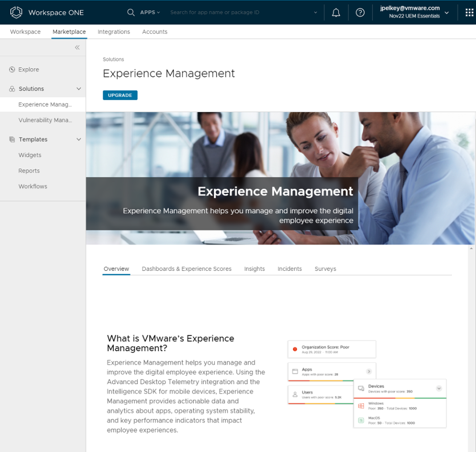This screenshot has width=476, height=452.
Task: Click 'What is VMware's Experience Management?' heading
Action: point(170,343)
